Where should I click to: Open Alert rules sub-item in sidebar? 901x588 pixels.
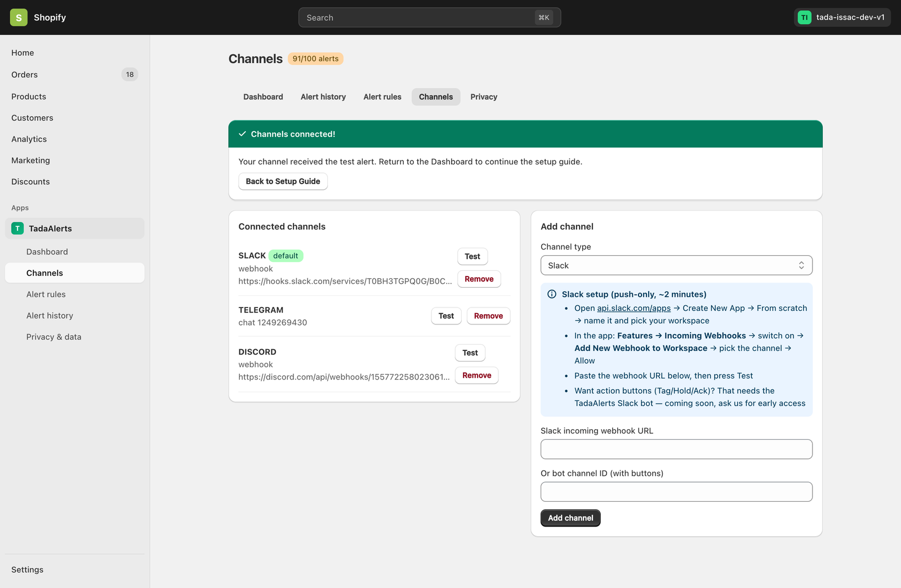click(x=74, y=294)
